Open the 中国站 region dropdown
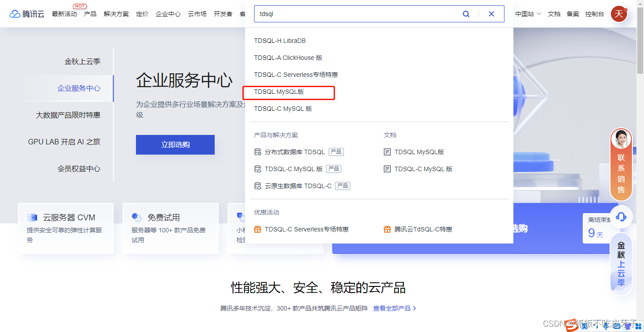This screenshot has width=644, height=332. pyautogui.click(x=528, y=14)
